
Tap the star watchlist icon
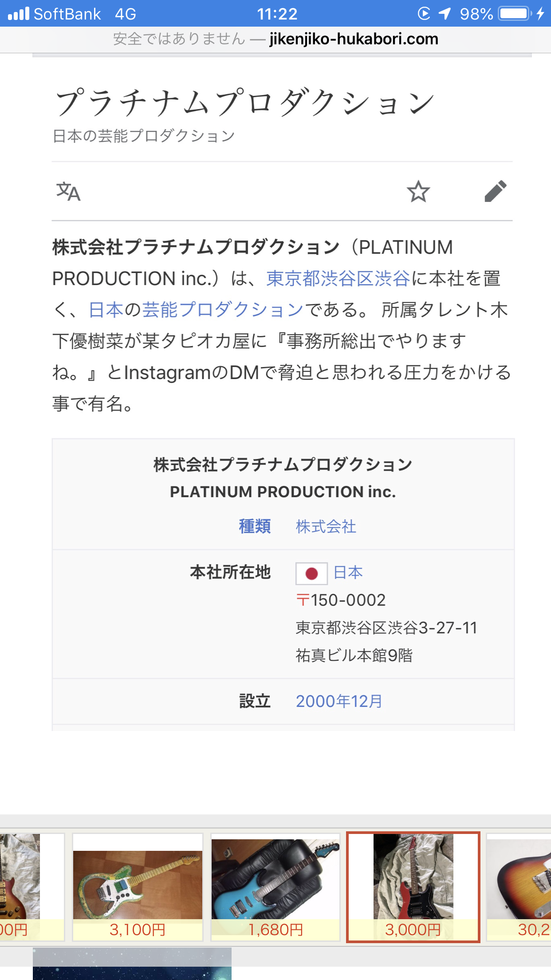418,191
